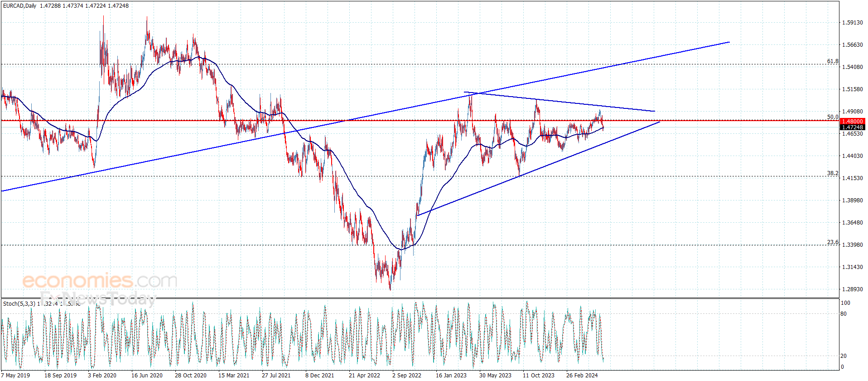Click the 26 Feb 2024 date label
Screen dimensions: 868x381
(582, 376)
